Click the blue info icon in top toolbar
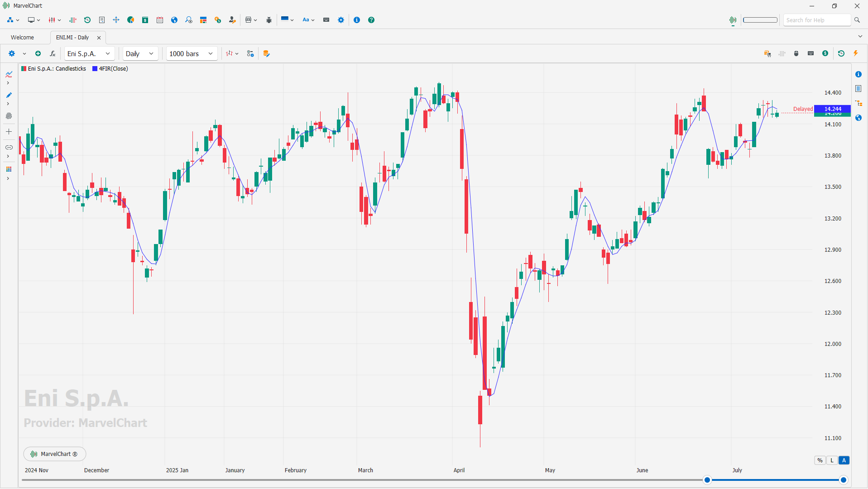The width and height of the screenshot is (868, 489). pyautogui.click(x=357, y=20)
